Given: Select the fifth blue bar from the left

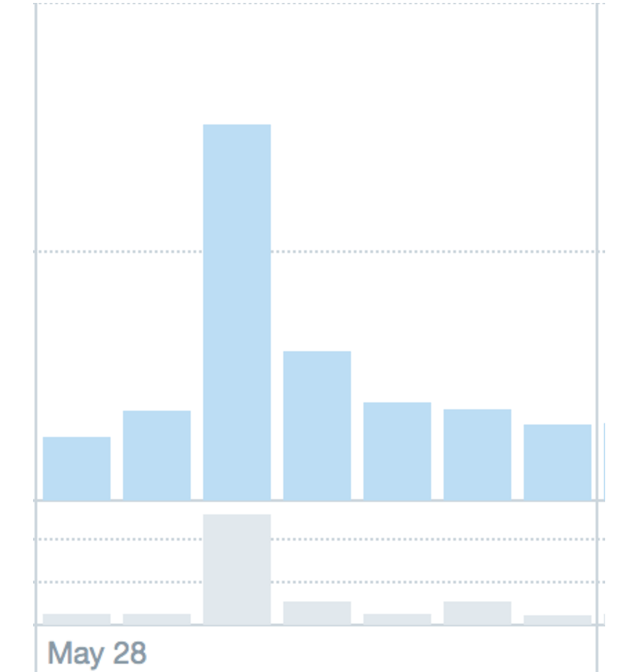Looking at the screenshot, I should (x=397, y=451).
